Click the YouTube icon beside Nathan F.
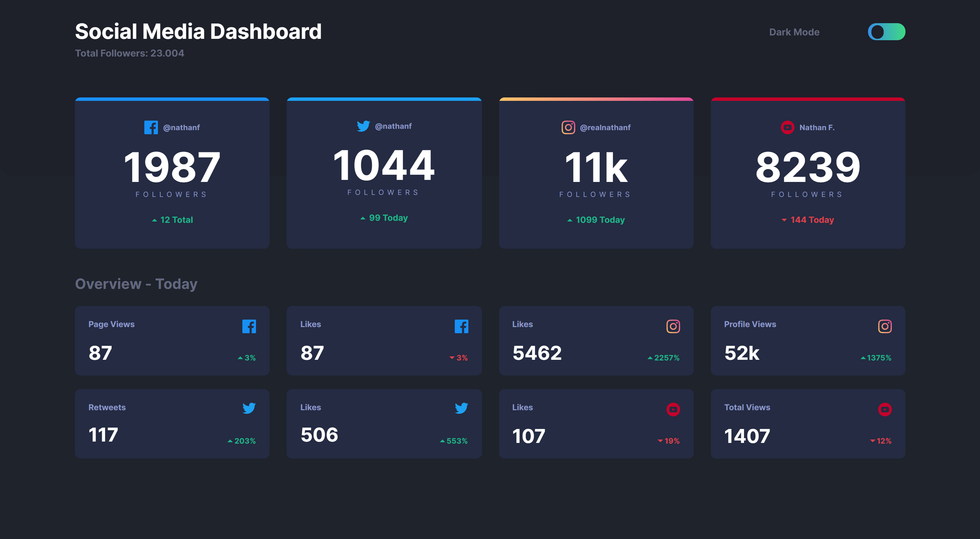980x539 pixels. coord(787,127)
